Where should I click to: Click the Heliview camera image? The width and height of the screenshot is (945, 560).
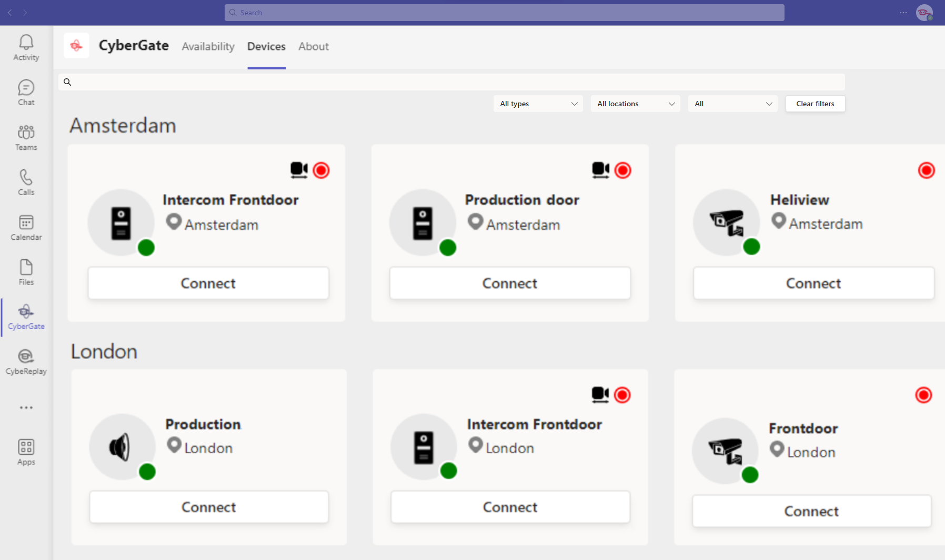tap(727, 222)
